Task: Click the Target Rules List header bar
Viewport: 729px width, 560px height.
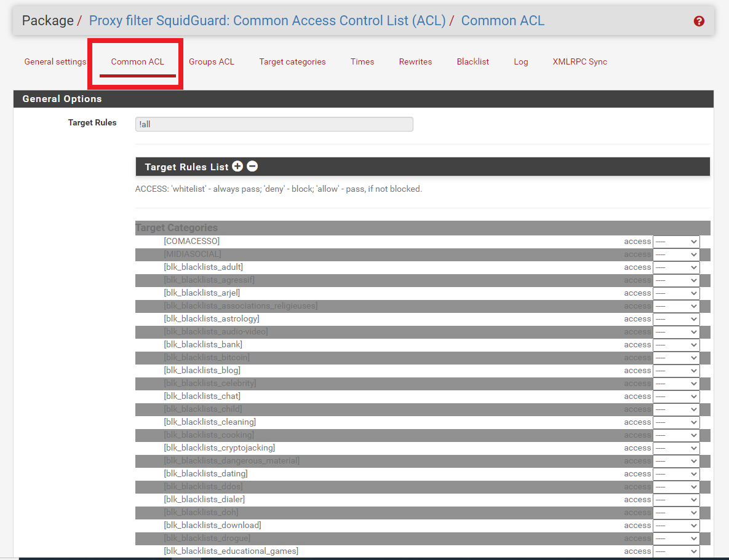Action: 423,167
